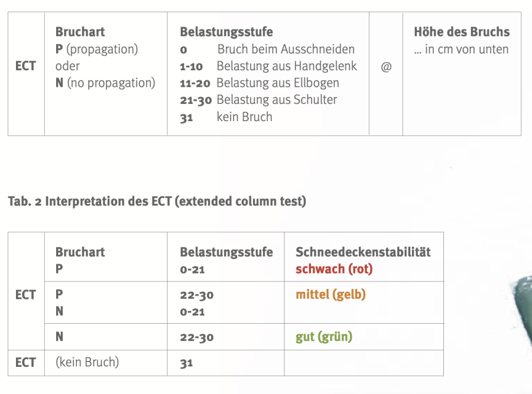This screenshot has width=532, height=394.
Task: Click the '@' symbol in the first table
Action: tap(386, 67)
